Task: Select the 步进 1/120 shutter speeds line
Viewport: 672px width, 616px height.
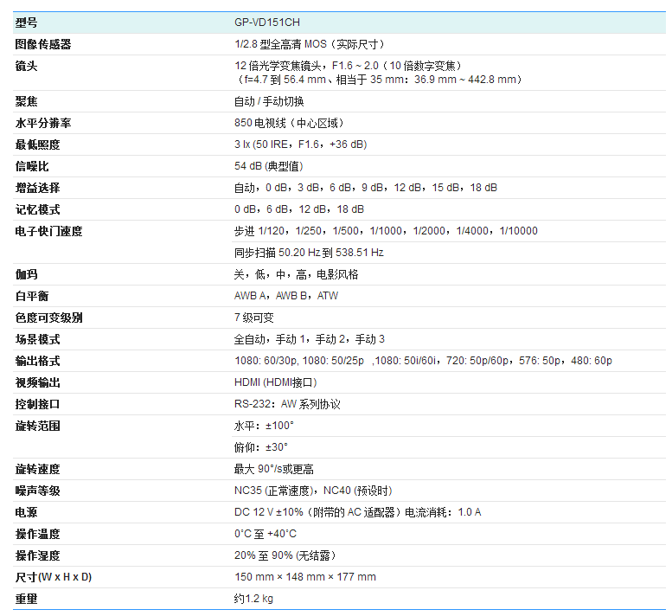Action: click(x=386, y=231)
